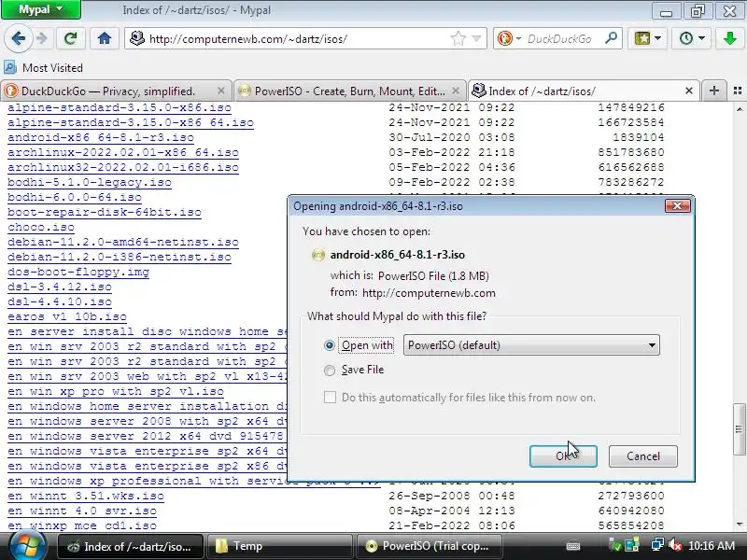The width and height of the screenshot is (747, 560).
Task: Open alpine-standard-3.15.0-x86.iso link
Action: [x=120, y=107]
